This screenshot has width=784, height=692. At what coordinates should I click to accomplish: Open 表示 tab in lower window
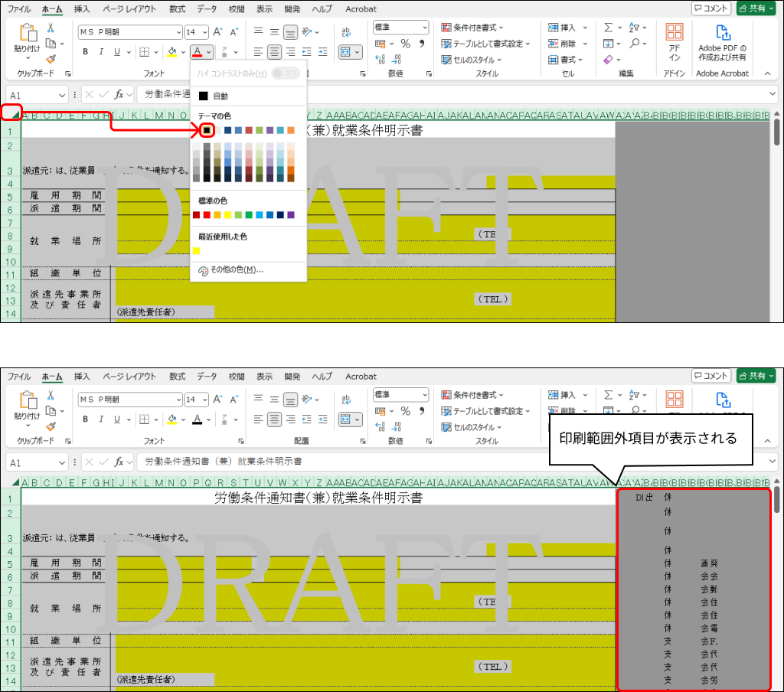[264, 377]
